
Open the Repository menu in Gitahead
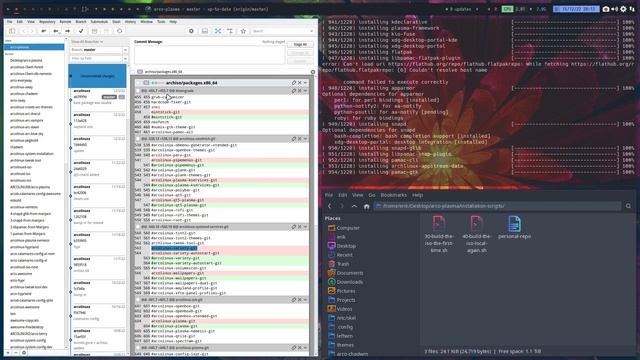click(47, 22)
